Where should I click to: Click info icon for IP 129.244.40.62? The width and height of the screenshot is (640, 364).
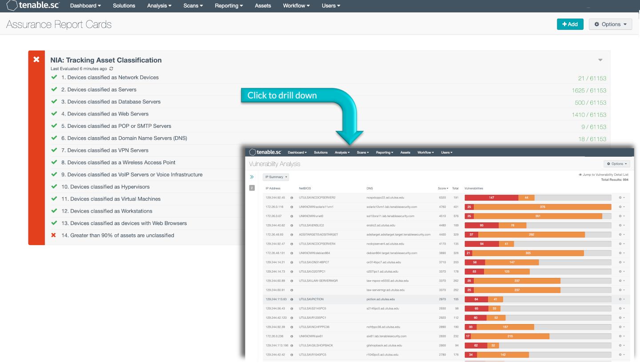coord(292,226)
